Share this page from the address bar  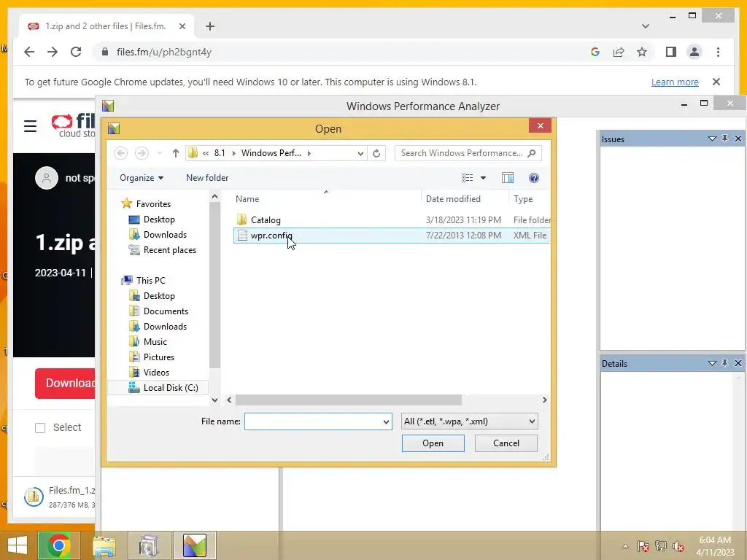click(619, 52)
